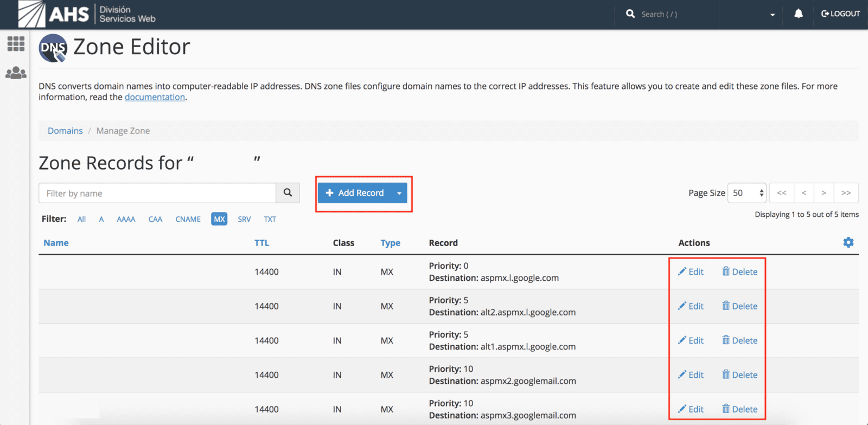Viewport: 868px width, 425px height.
Task: Open the notifications bell
Action: [x=799, y=14]
